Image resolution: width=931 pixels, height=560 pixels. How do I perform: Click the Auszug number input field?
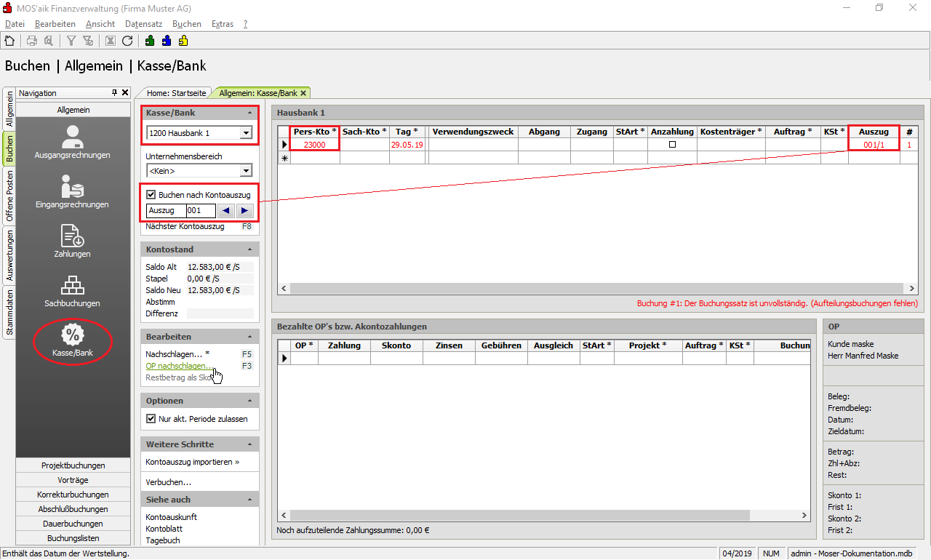pyautogui.click(x=201, y=211)
